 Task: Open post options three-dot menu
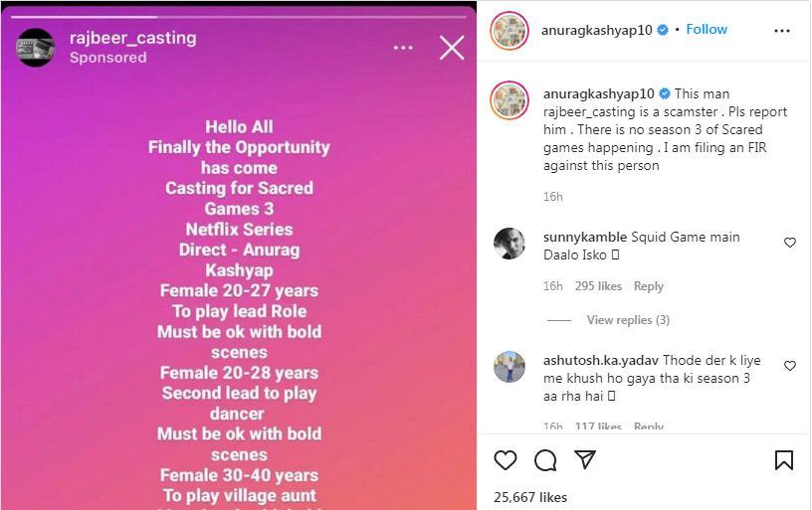(781, 31)
